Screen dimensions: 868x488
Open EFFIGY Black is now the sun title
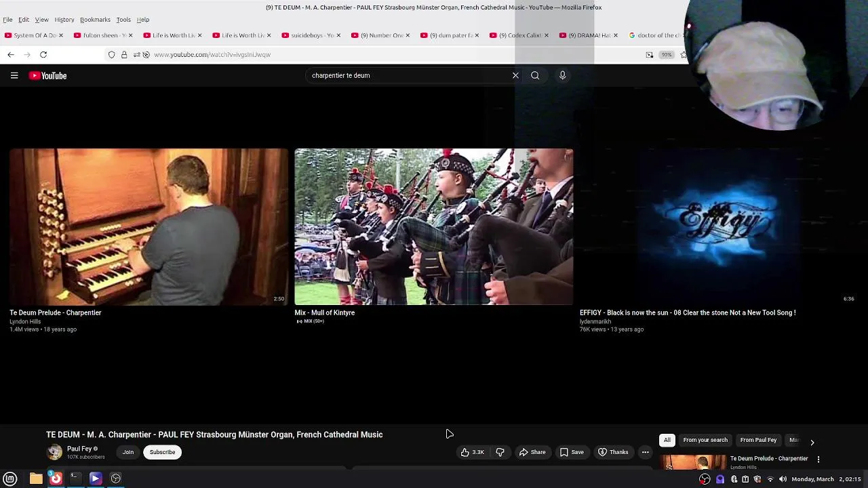pos(688,312)
